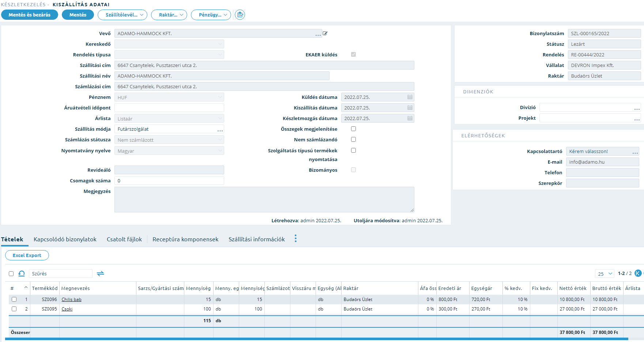644x342 pixels.
Task: Select all rows checkbox above table
Action: 11,274
